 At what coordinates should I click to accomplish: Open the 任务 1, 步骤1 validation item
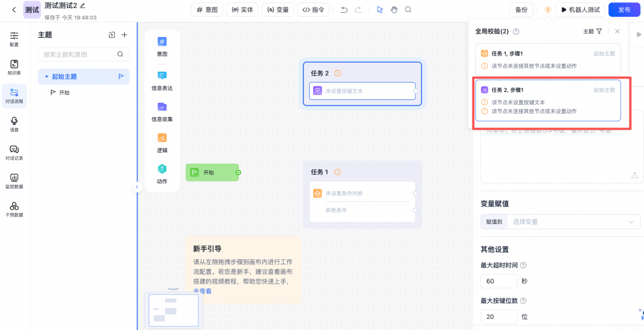(548, 60)
